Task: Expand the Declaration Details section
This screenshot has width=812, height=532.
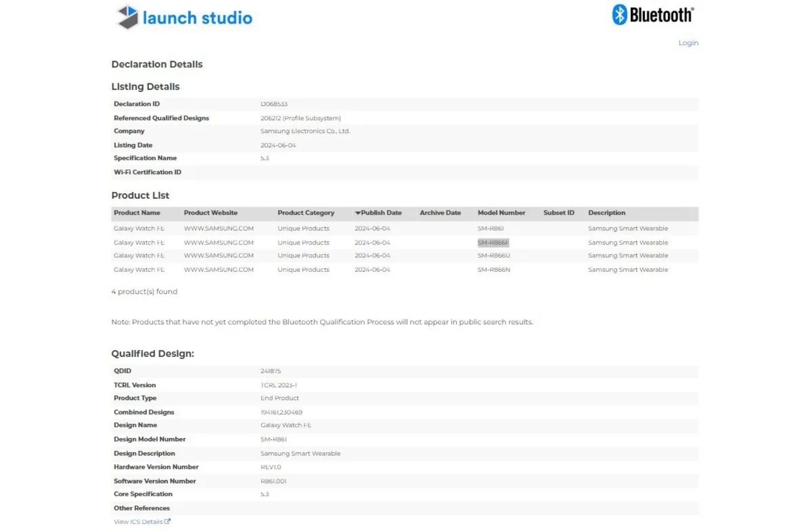Action: tap(158, 64)
